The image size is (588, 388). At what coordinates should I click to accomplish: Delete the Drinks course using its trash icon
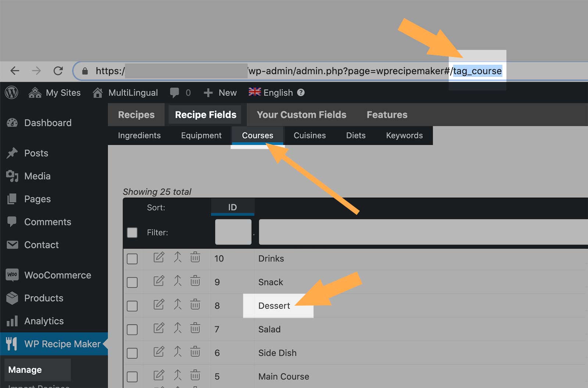(196, 258)
